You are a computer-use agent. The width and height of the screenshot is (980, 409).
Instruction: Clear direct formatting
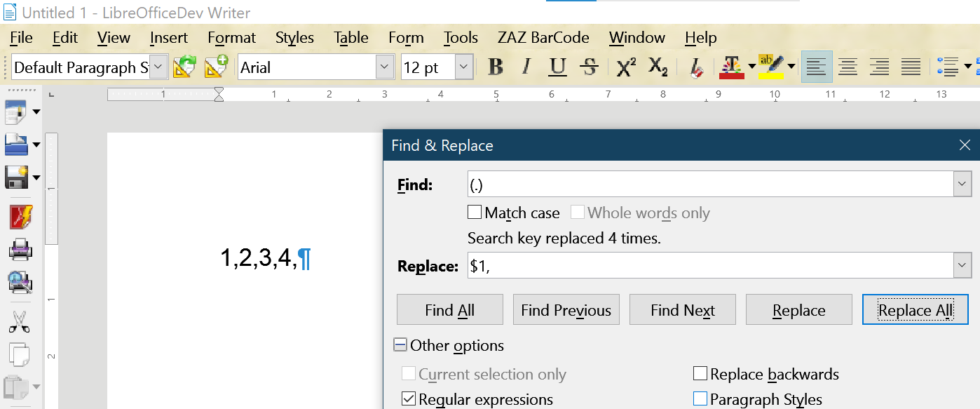[695, 67]
